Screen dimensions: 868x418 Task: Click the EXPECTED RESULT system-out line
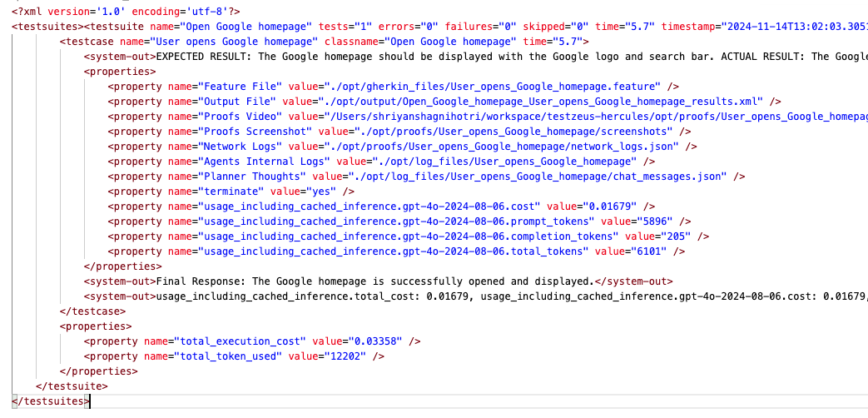(475, 56)
